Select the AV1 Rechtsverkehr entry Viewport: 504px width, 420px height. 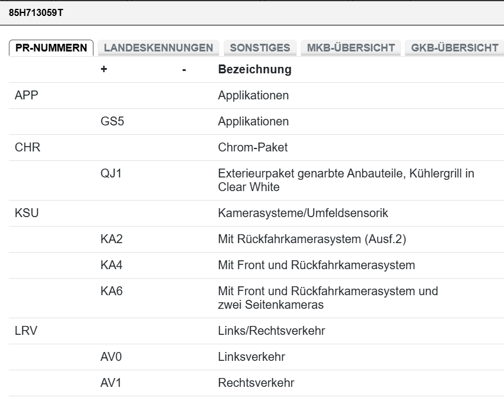point(257,383)
